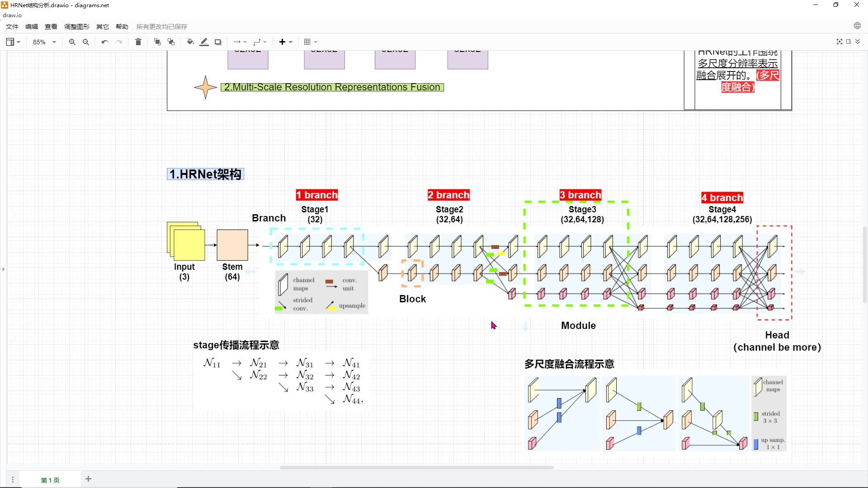868x488 pixels.
Task: Click the undo arrow icon
Action: tap(105, 42)
